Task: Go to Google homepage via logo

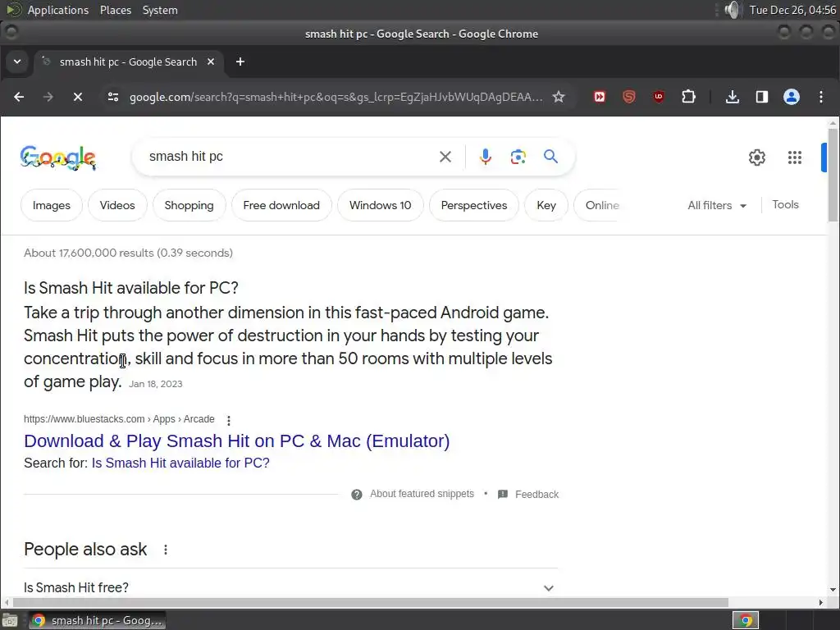Action: click(58, 157)
